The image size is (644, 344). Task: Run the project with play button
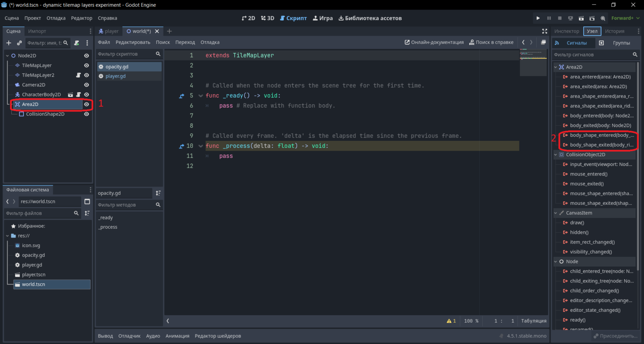[x=538, y=18]
